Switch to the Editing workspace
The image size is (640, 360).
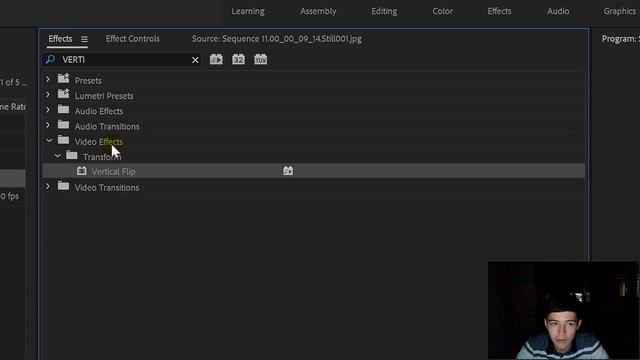pyautogui.click(x=384, y=11)
